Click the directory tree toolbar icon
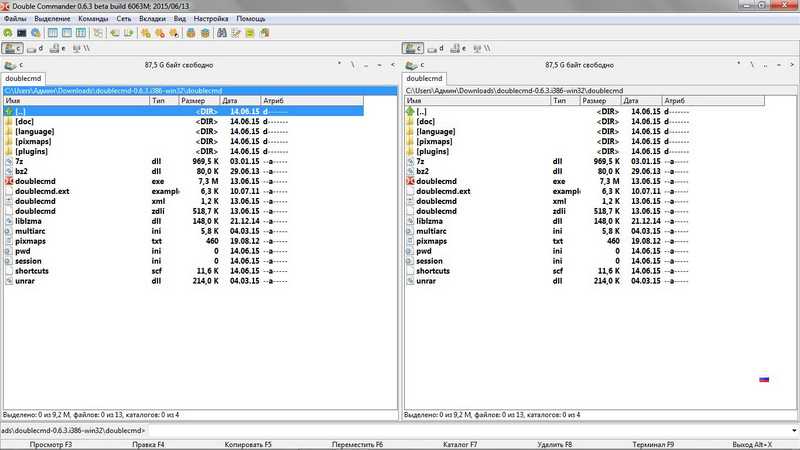Screen dimensions: 800x450 click(97, 33)
